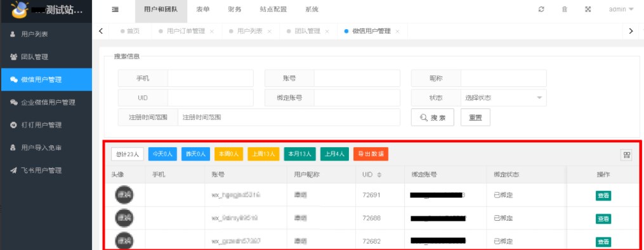The height and width of the screenshot is (250, 644).
Task: Click the site logo in the header
Action: [19, 10]
